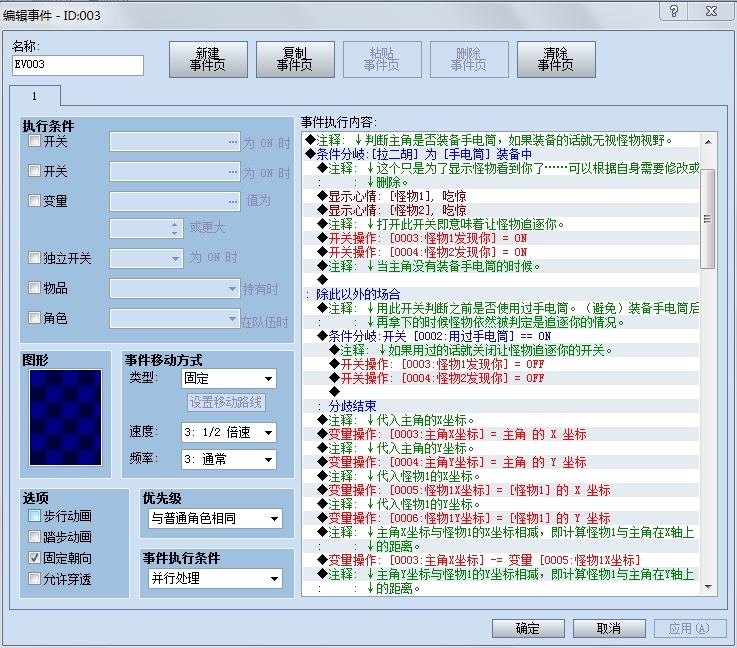The image size is (737, 648).
Task: Select 变量操作 [0005:怪物1X坐标] line
Action: point(501,490)
